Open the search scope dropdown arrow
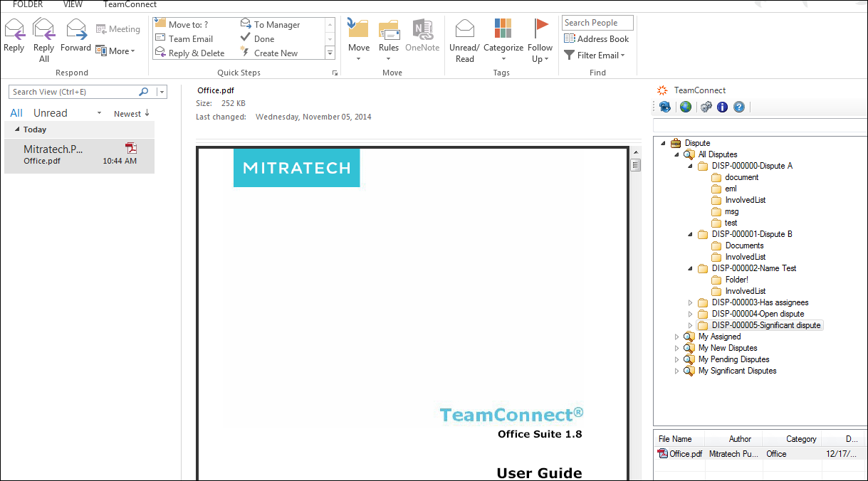Screen dimensions: 868x481 click(x=162, y=92)
